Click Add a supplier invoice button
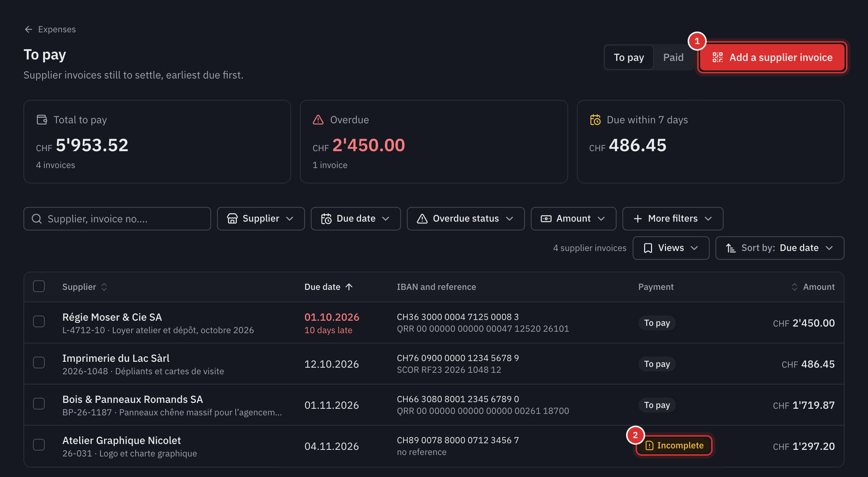 772,57
